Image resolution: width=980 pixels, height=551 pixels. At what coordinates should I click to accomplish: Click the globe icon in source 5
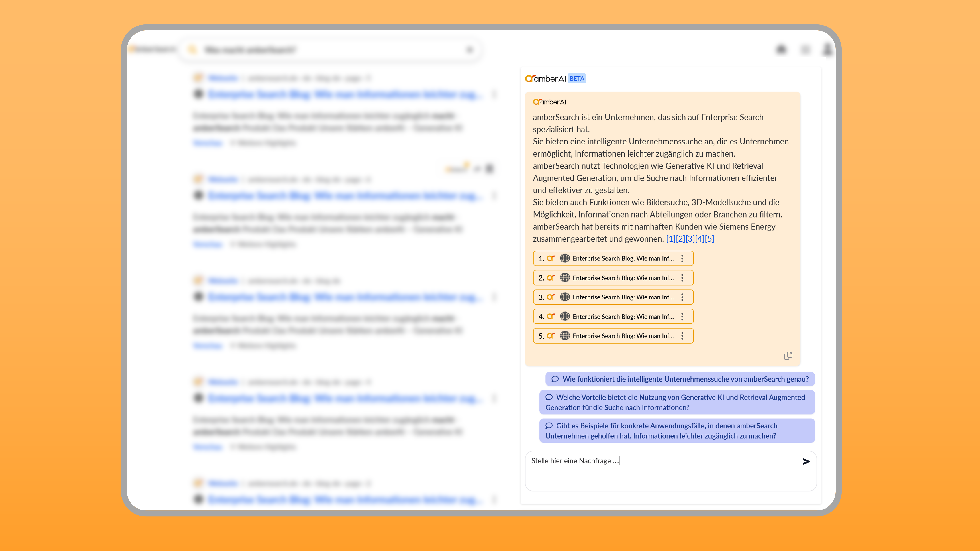click(x=565, y=336)
